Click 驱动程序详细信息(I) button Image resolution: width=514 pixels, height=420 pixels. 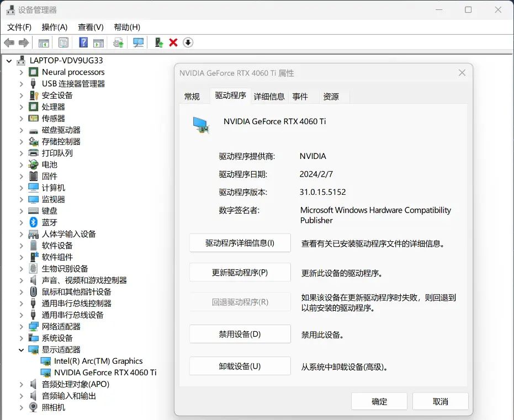click(240, 243)
